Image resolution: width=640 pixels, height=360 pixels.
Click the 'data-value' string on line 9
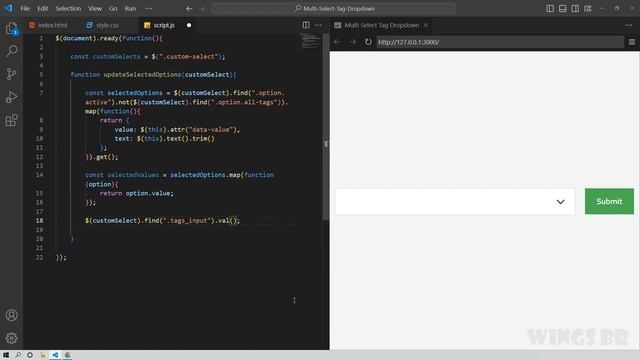(x=212, y=130)
